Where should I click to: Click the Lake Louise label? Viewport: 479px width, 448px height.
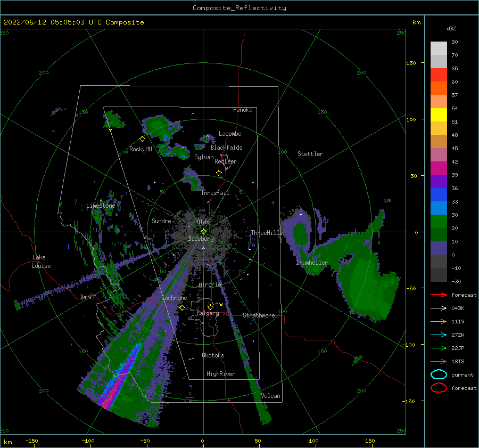(41, 262)
